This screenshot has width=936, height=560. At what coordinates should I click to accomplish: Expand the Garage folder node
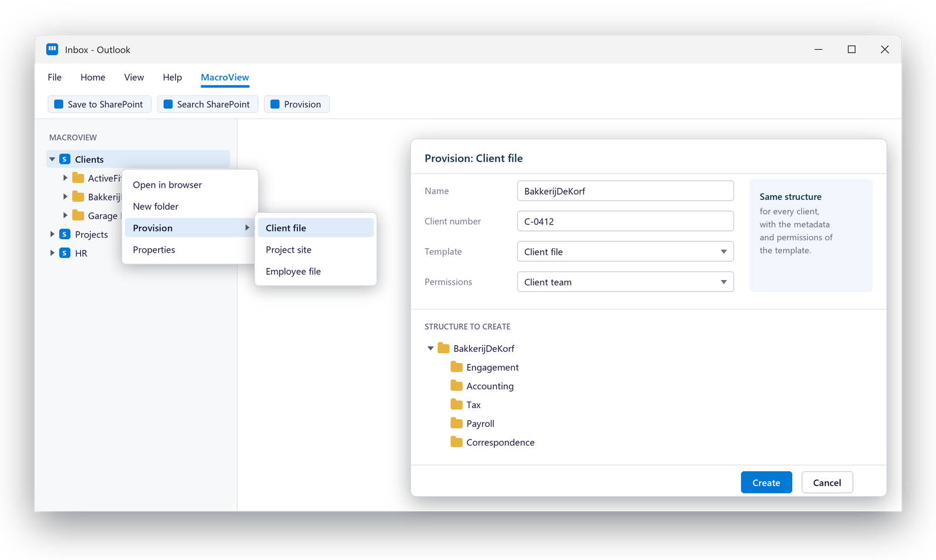(65, 215)
